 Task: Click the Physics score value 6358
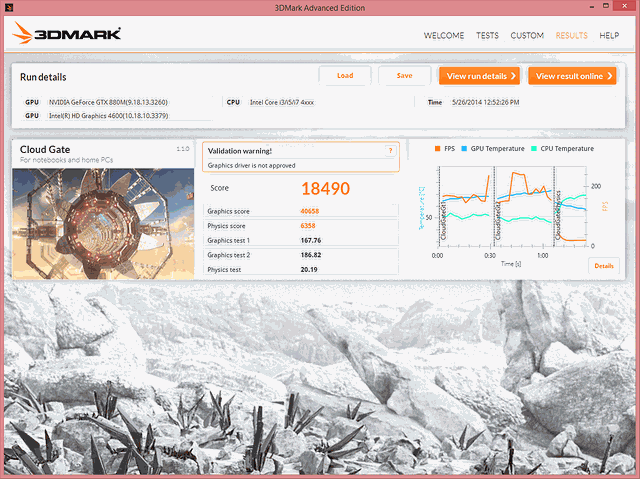(308, 226)
